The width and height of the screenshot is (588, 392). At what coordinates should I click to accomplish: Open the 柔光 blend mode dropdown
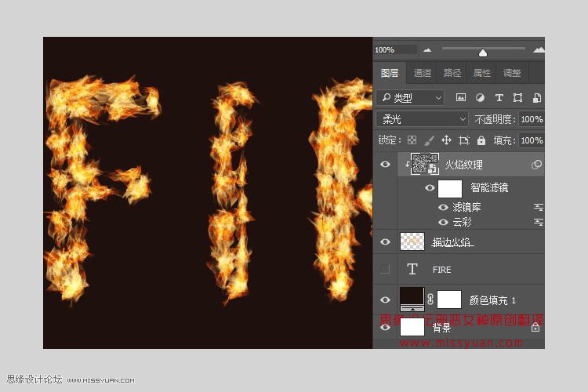click(423, 119)
